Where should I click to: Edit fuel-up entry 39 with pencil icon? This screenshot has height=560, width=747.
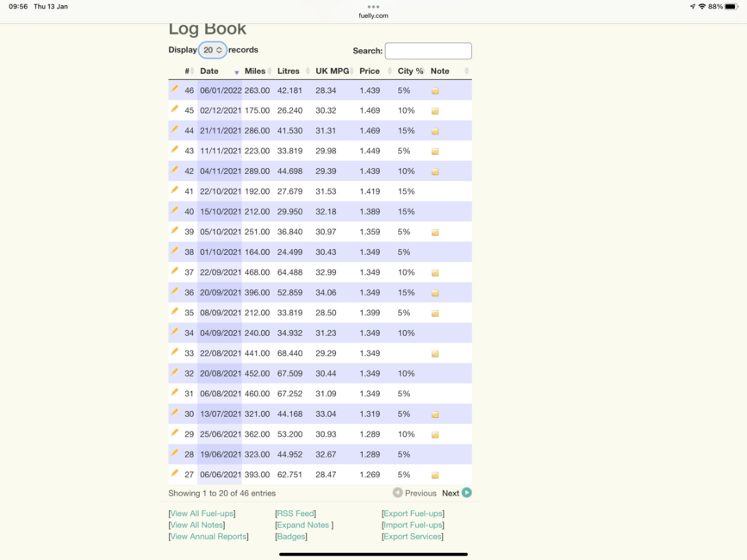click(x=174, y=231)
